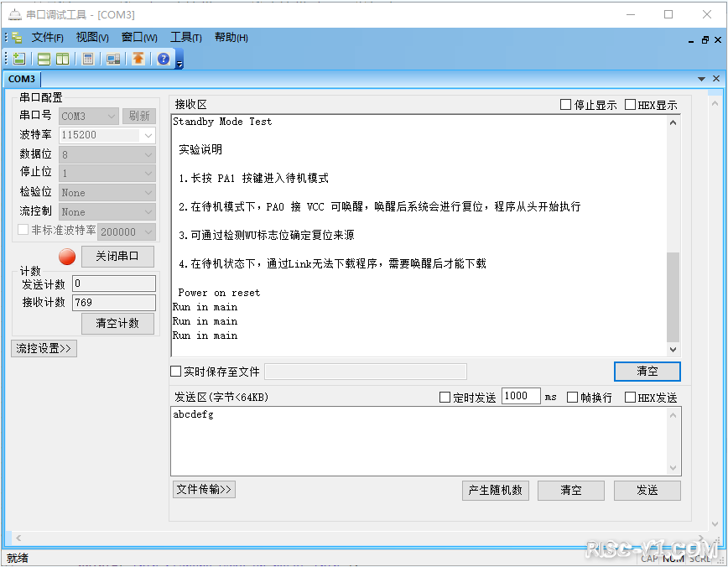The width and height of the screenshot is (728, 567).
Task: Open help via blue question mark icon
Action: pyautogui.click(x=164, y=59)
